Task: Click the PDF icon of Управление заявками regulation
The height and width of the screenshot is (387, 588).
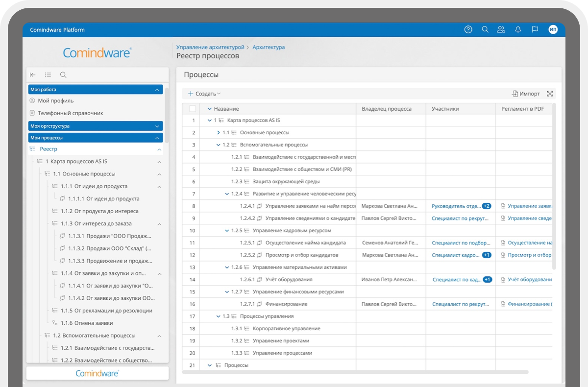Action: click(x=503, y=206)
